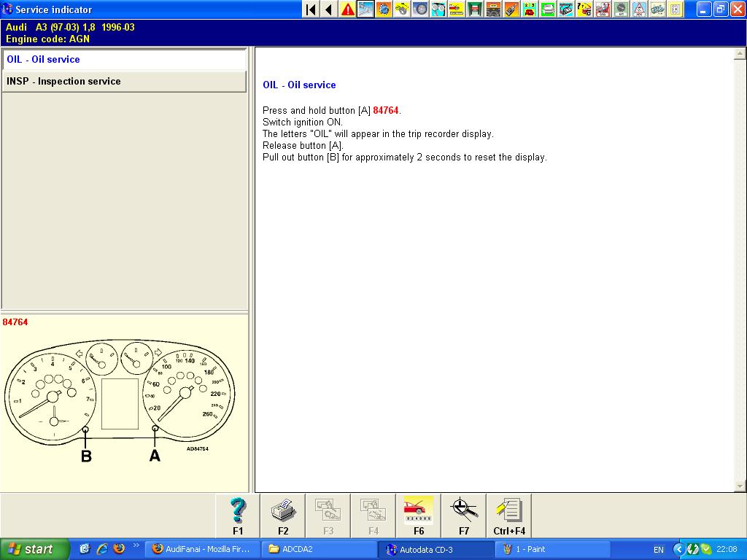Launch Internet Explorer from quick launch
The image size is (747, 560).
pos(102,549)
